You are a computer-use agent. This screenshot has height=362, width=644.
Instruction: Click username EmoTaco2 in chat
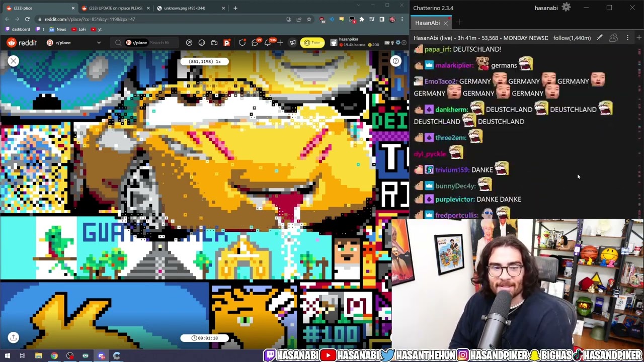(x=441, y=81)
